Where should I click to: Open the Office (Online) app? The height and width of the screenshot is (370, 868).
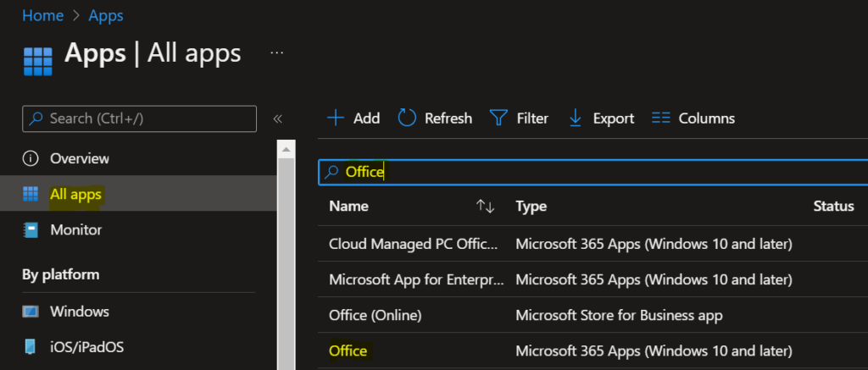click(x=376, y=316)
